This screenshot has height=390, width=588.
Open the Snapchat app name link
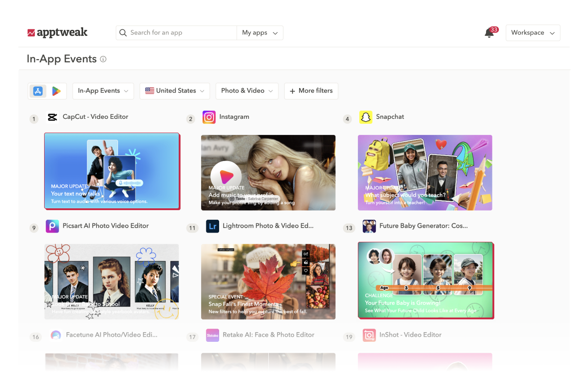click(390, 117)
